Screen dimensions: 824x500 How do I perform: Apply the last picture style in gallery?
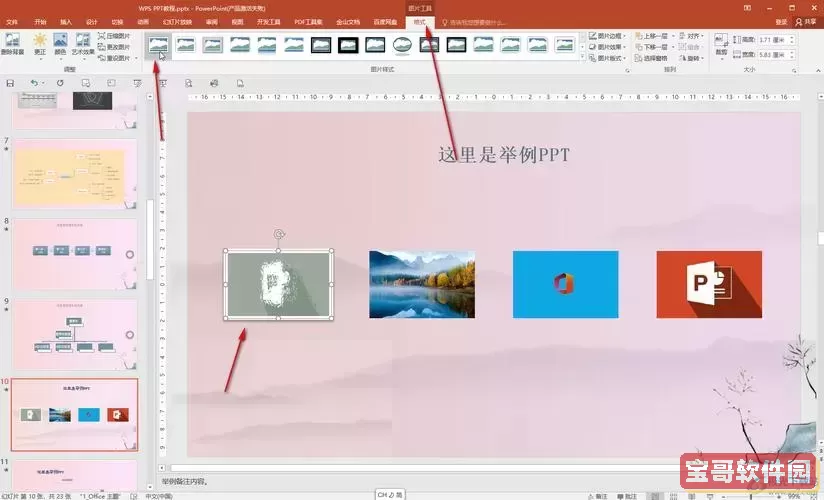(564, 45)
